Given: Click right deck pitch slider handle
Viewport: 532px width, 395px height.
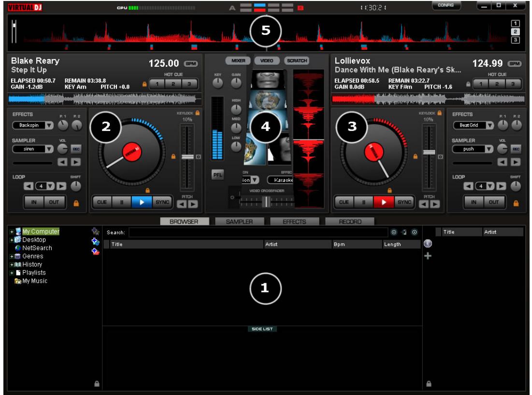Looking at the screenshot, I should pyautogui.click(x=429, y=152).
